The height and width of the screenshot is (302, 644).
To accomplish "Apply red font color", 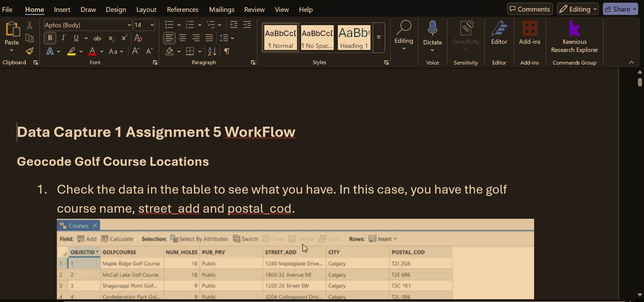I will (x=92, y=51).
